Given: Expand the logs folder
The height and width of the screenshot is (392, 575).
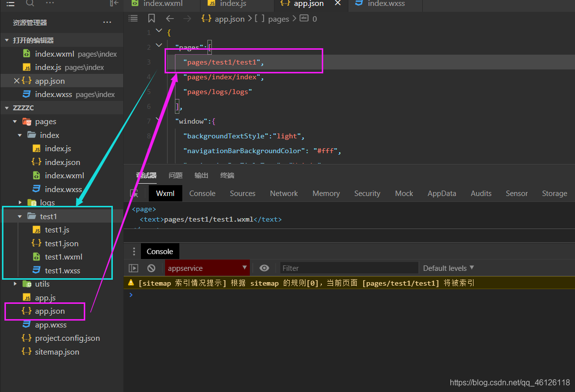Looking at the screenshot, I should (20, 202).
